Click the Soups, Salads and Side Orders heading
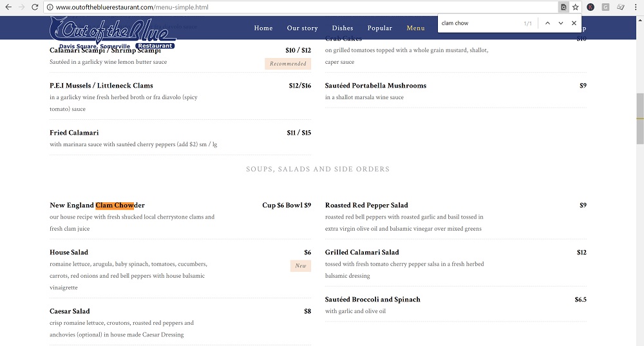The height and width of the screenshot is (346, 644). click(318, 169)
